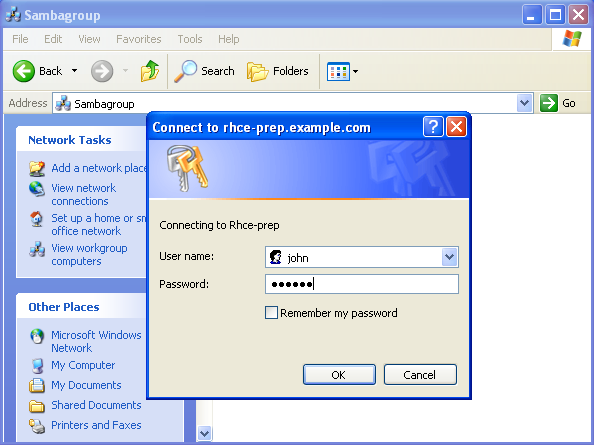Screen dimensions: 594x445
Task: Click the dialog's question mark help button
Action: (x=433, y=126)
